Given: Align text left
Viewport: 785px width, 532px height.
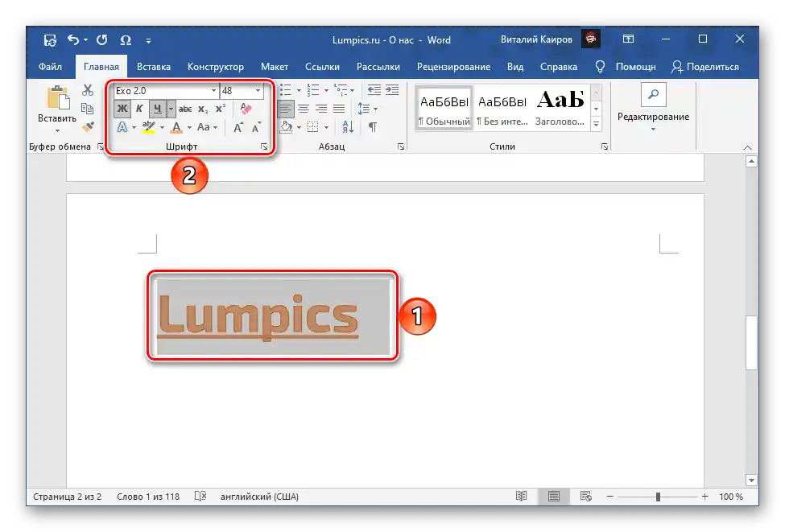Looking at the screenshot, I should (285, 109).
